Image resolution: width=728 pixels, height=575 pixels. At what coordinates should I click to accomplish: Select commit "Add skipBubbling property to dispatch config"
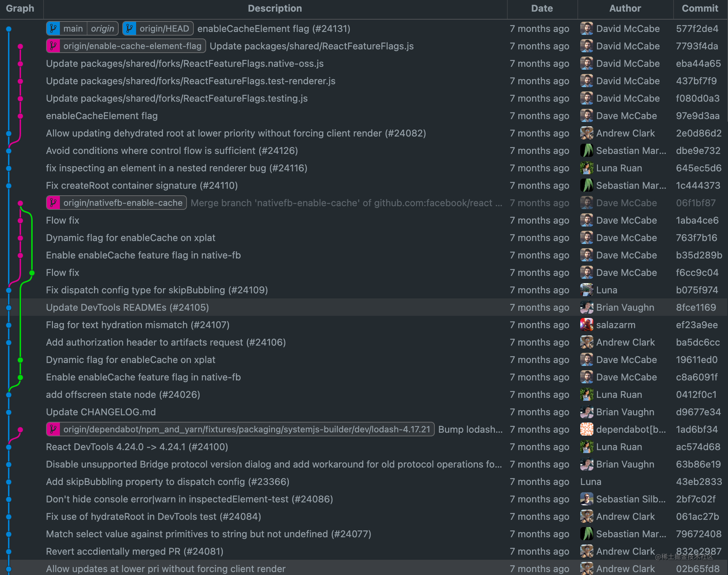[168, 482]
